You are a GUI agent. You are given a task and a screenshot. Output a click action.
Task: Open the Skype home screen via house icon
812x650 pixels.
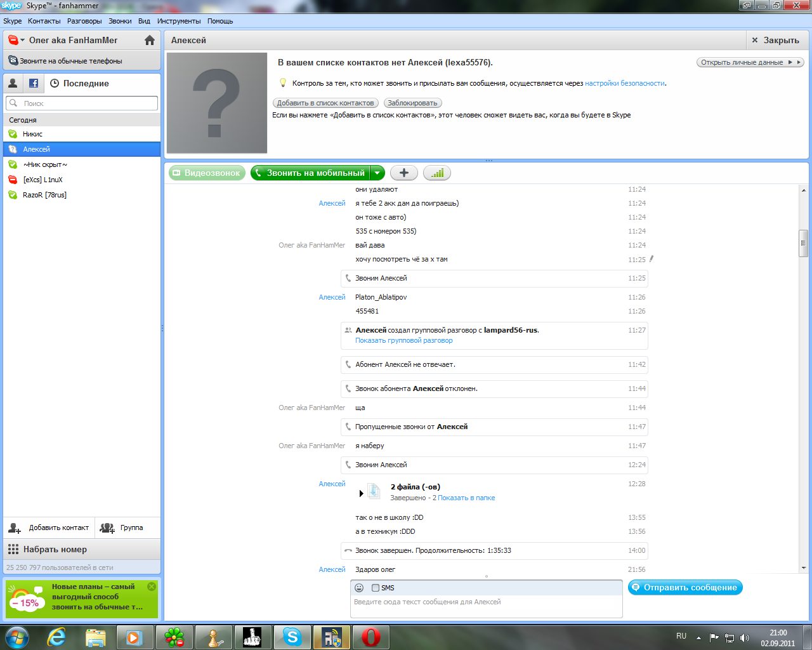click(x=150, y=40)
